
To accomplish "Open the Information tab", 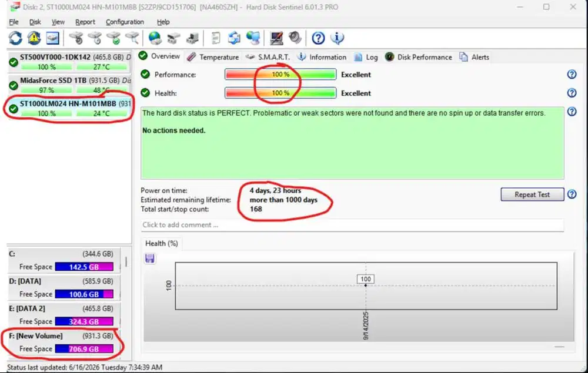I will tap(322, 58).
